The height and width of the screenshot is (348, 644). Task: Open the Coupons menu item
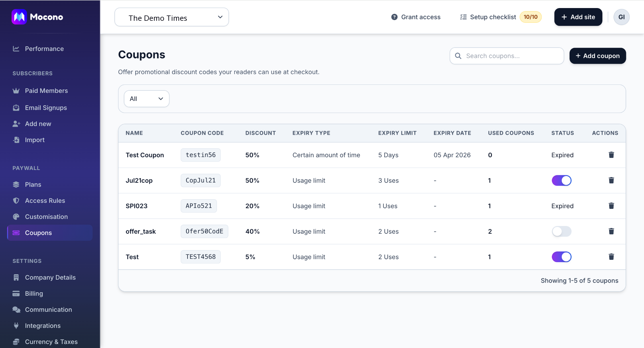tap(50, 233)
